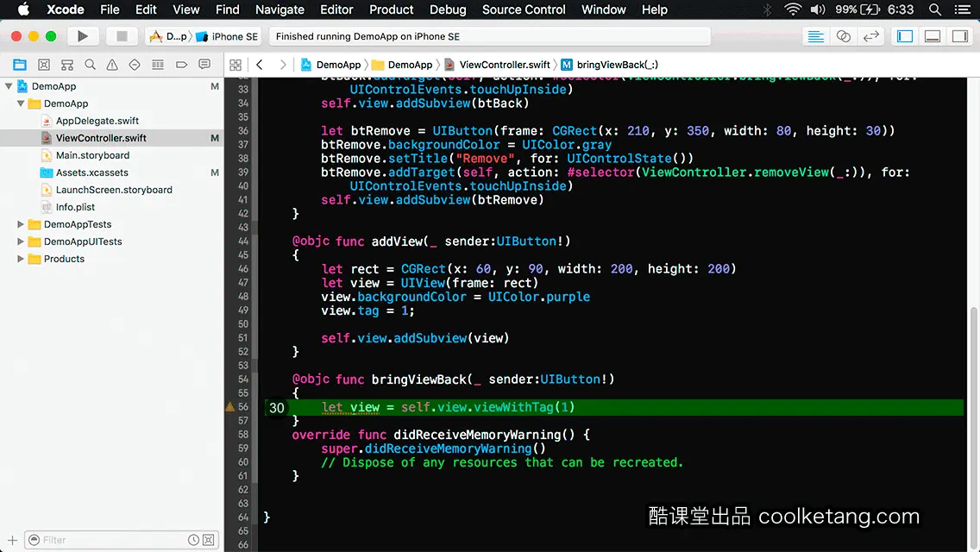Open bringViewBack(_:) method breadcrumb
The image size is (980, 552).
[x=610, y=65]
